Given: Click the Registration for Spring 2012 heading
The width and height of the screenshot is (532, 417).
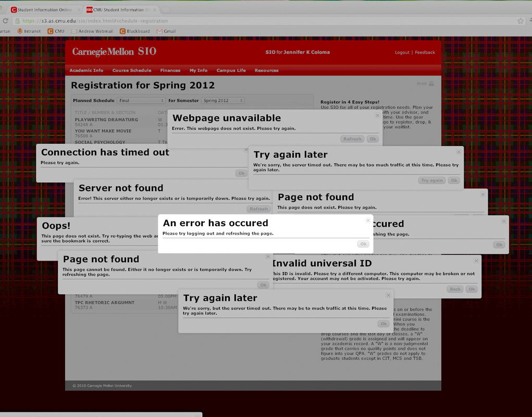Looking at the screenshot, I should click(x=143, y=85).
